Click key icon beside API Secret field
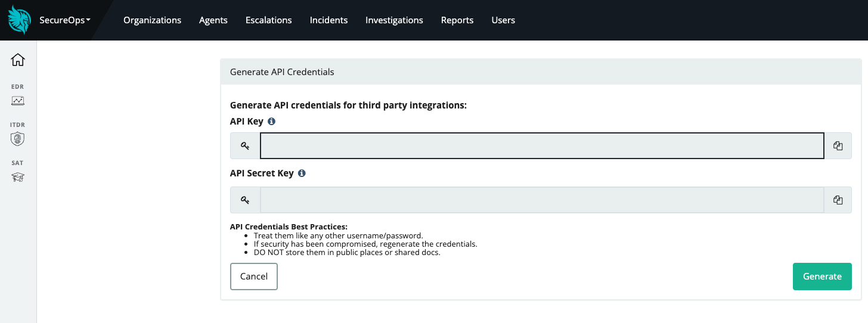This screenshot has width=868, height=323. pos(245,200)
